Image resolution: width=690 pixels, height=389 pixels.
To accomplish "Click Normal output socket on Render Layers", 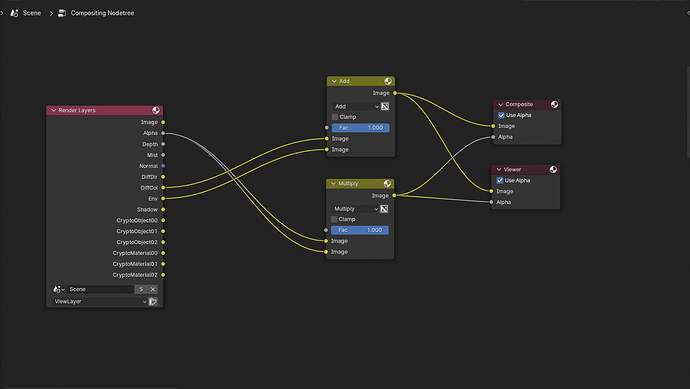I will 163,166.
